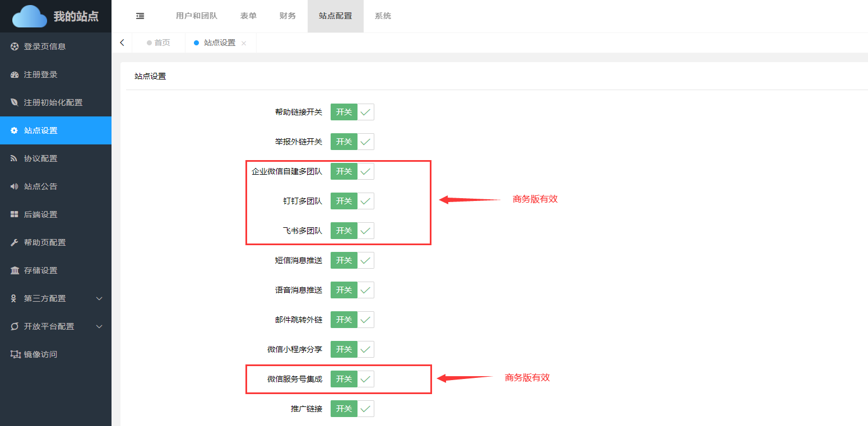
Task: Click the bank icon for 存储设置
Action: click(x=15, y=270)
